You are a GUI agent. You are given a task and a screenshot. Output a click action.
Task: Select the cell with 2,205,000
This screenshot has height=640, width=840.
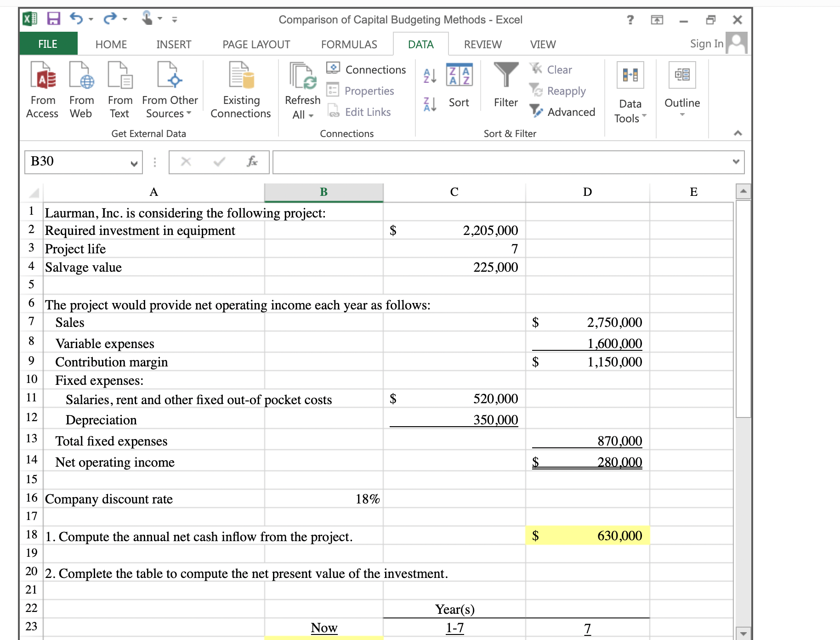pyautogui.click(x=454, y=230)
